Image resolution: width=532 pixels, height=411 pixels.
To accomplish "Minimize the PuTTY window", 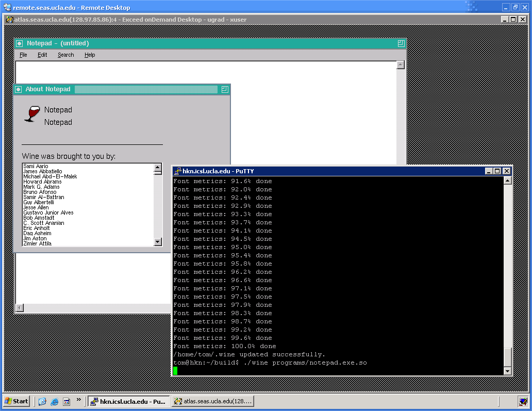I will point(489,171).
